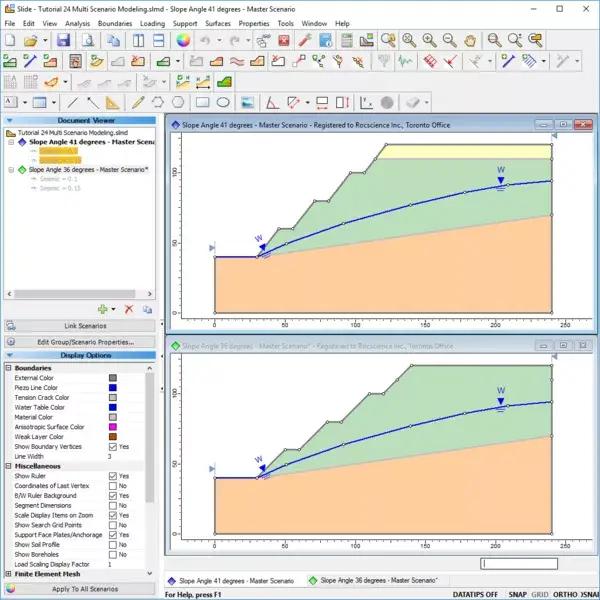Toggle SNAP in the status bar

click(x=517, y=594)
